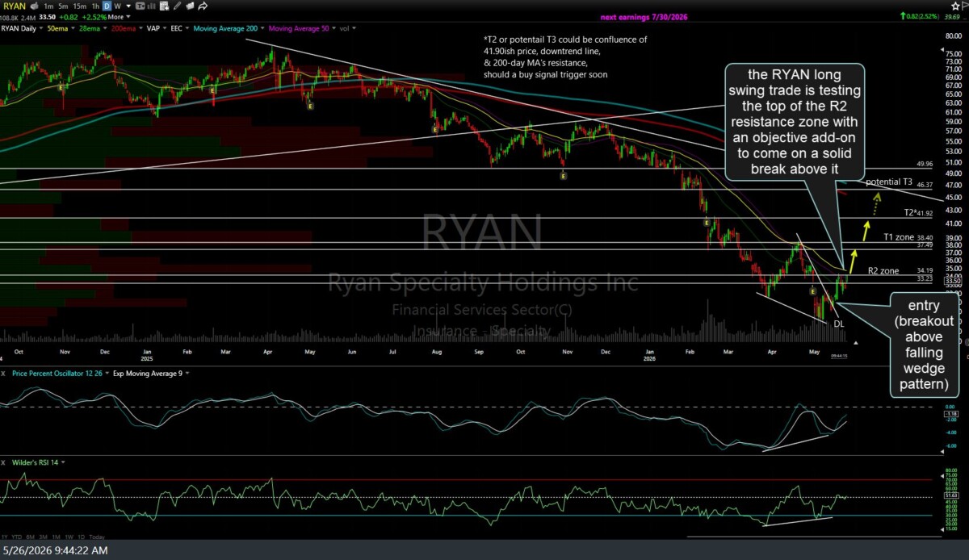Click the favorite star icon

point(955,6)
